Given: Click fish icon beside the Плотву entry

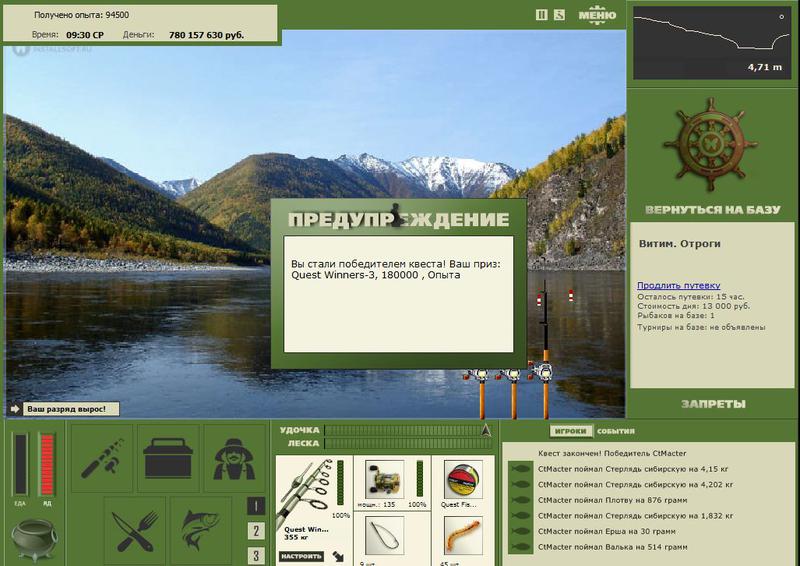Looking at the screenshot, I should [520, 500].
